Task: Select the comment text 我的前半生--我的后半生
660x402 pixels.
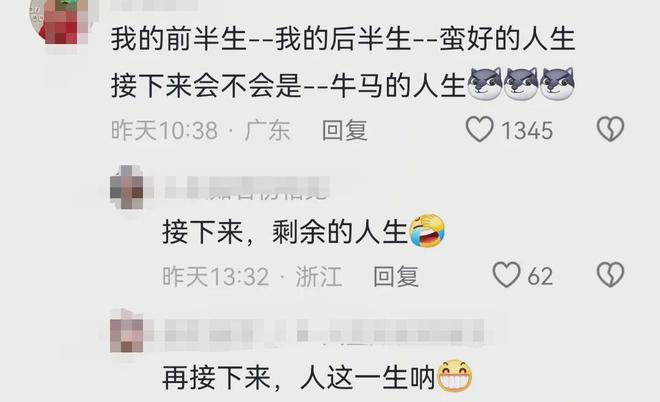Action: tap(261, 39)
